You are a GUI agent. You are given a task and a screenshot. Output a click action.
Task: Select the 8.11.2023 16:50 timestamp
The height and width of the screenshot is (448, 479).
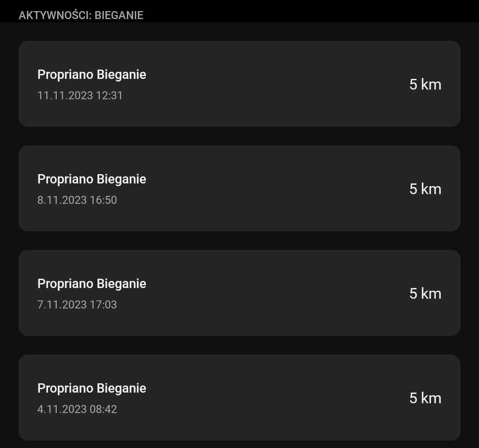click(x=77, y=200)
